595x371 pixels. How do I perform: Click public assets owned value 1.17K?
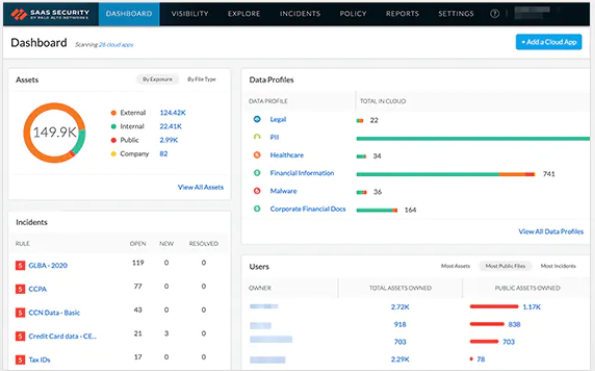coord(532,307)
